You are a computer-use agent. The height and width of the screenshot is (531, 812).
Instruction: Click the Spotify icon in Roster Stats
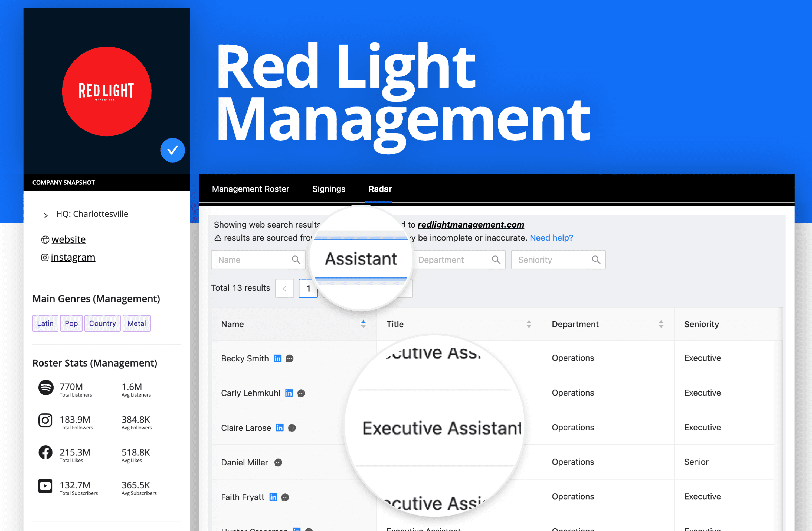(x=45, y=388)
